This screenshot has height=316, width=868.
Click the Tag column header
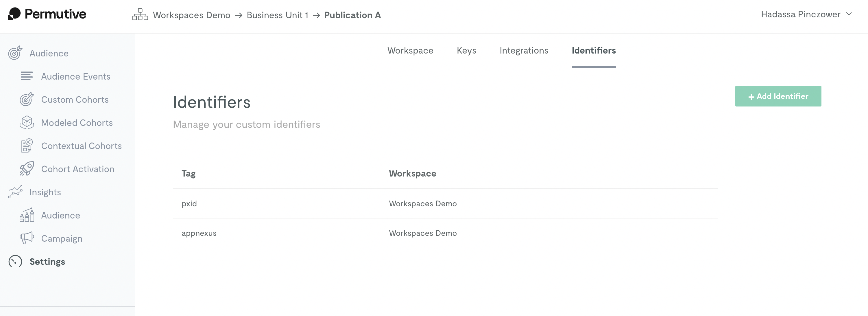tap(188, 174)
